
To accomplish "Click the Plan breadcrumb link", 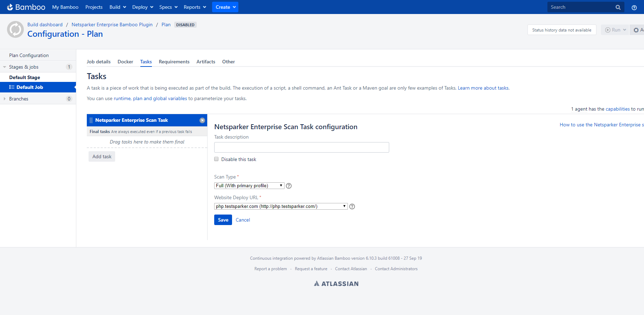I will point(166,24).
